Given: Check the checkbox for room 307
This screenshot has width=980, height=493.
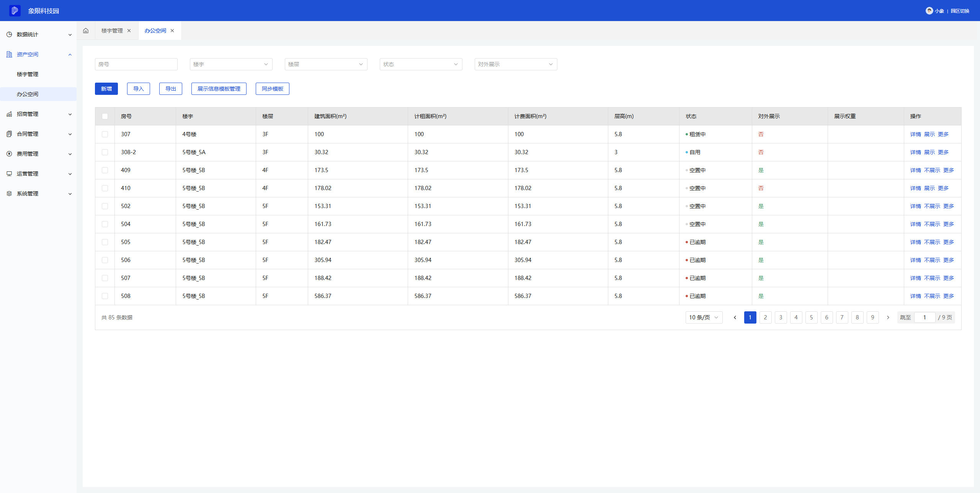Looking at the screenshot, I should tap(105, 134).
